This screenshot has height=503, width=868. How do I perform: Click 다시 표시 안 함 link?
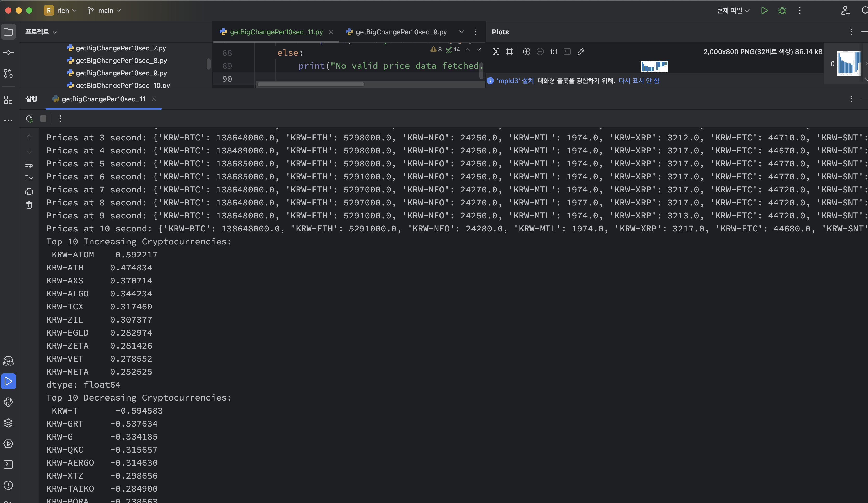639,81
